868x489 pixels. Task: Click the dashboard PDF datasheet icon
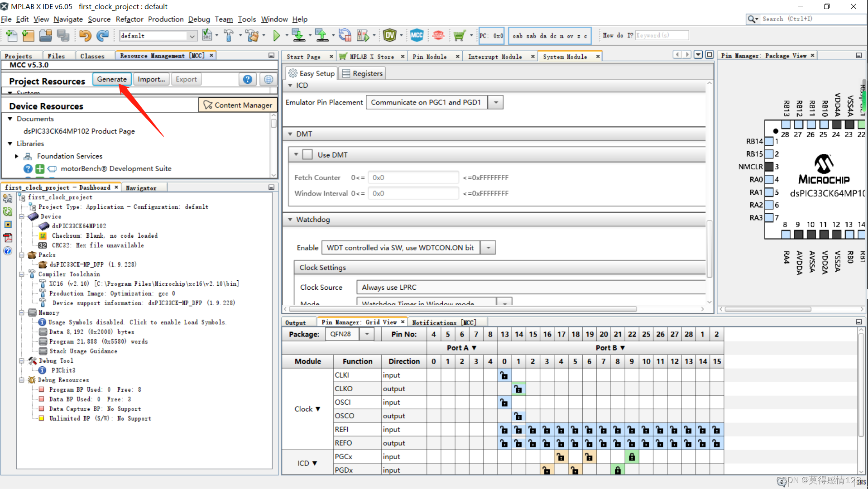click(8, 238)
